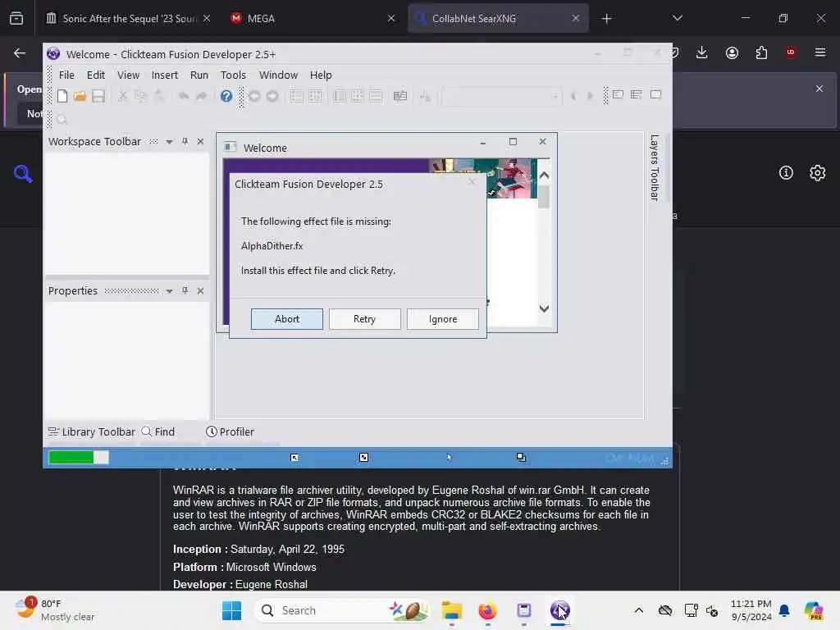The image size is (840, 630).
Task: Click the Windows Start button
Action: 231,610
